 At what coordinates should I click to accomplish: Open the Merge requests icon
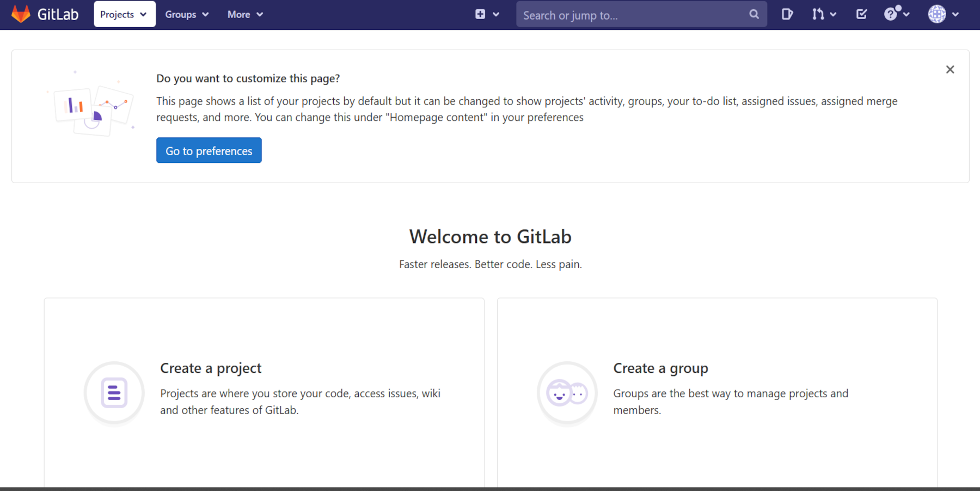click(818, 14)
